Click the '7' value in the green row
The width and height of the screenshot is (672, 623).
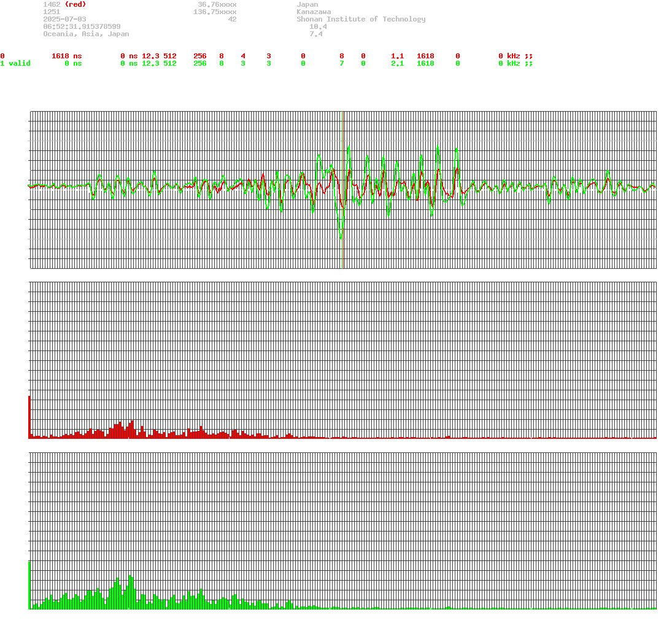pos(342,63)
